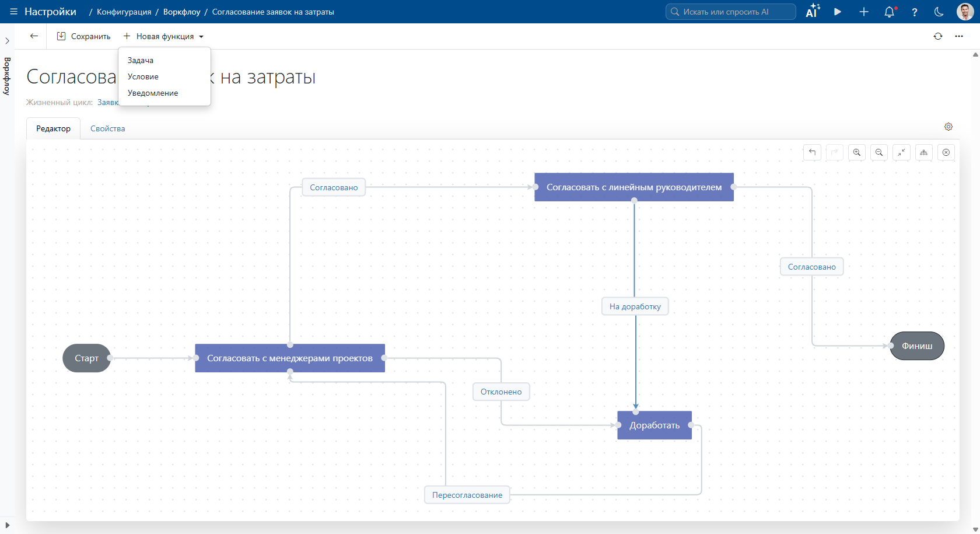Open the Новая функция dropdown

pos(164,36)
